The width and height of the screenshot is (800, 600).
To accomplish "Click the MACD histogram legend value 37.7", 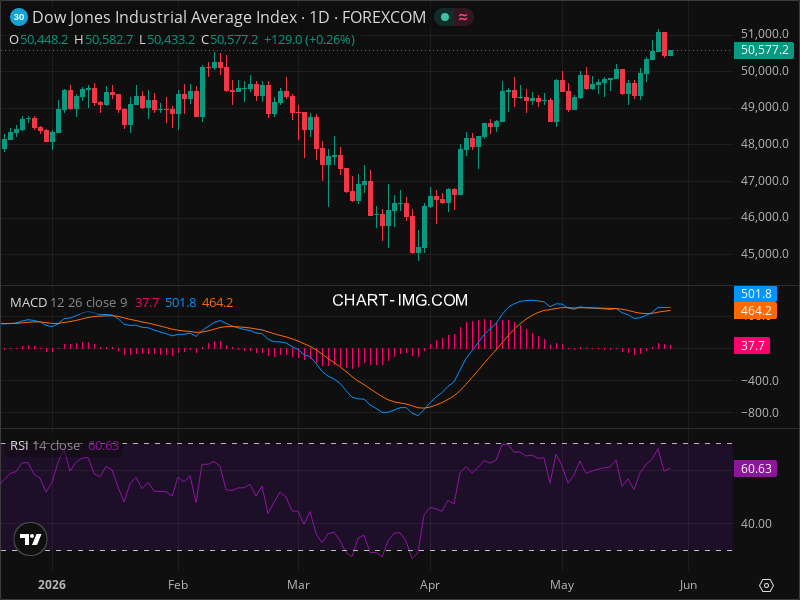I will (147, 303).
